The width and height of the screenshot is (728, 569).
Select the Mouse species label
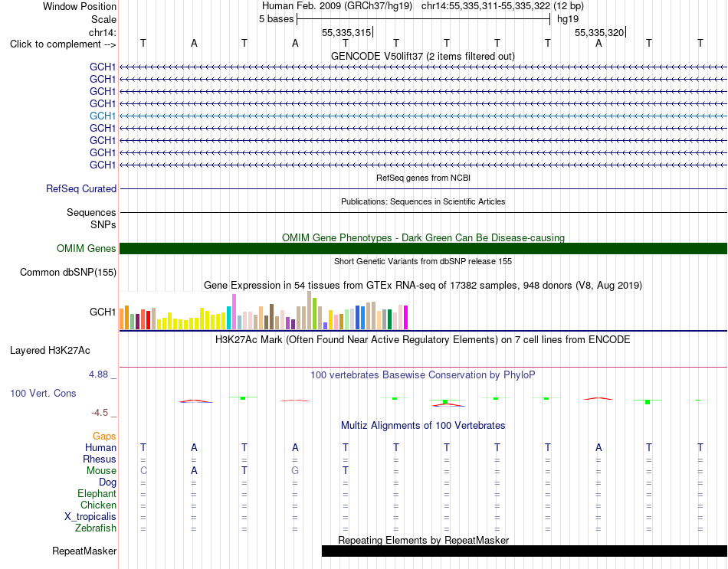tap(101, 471)
